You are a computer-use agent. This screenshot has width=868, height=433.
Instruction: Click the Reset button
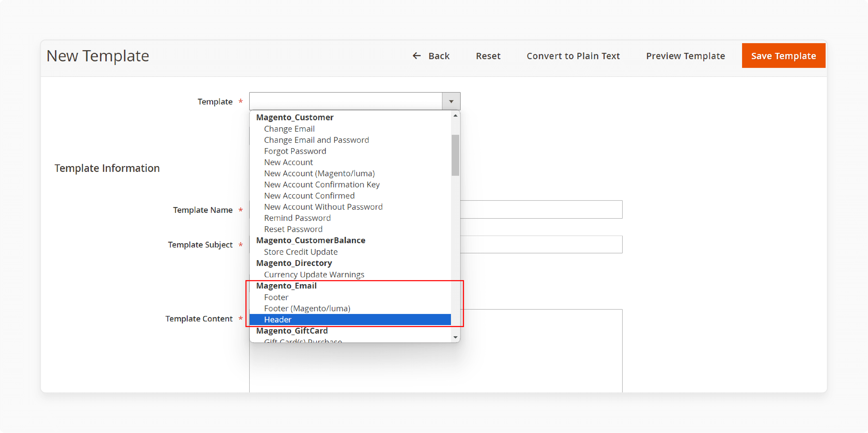click(x=488, y=56)
